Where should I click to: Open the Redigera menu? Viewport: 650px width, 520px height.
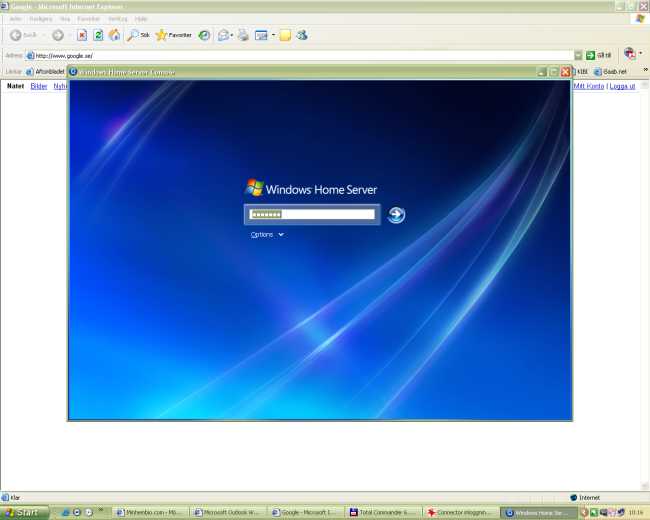coord(41,19)
